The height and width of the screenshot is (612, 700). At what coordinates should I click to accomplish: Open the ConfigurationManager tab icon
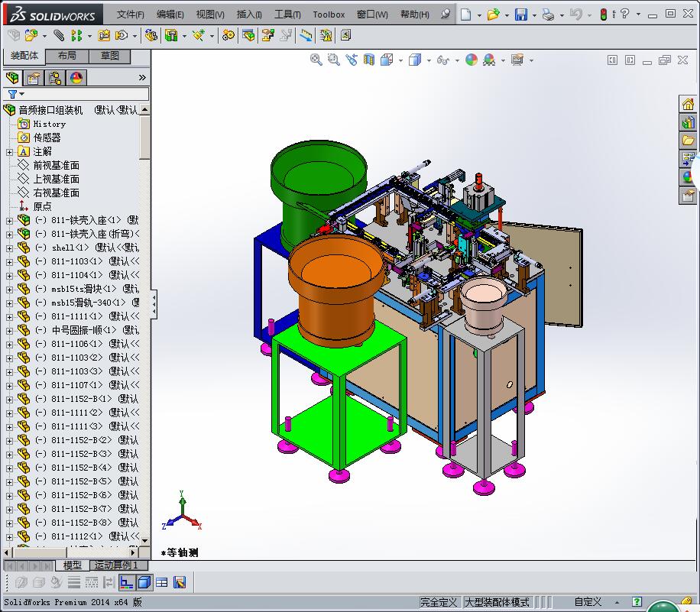55,78
